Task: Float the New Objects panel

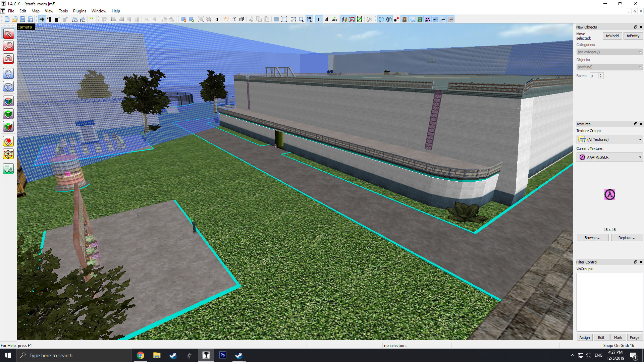Action: tap(635, 27)
